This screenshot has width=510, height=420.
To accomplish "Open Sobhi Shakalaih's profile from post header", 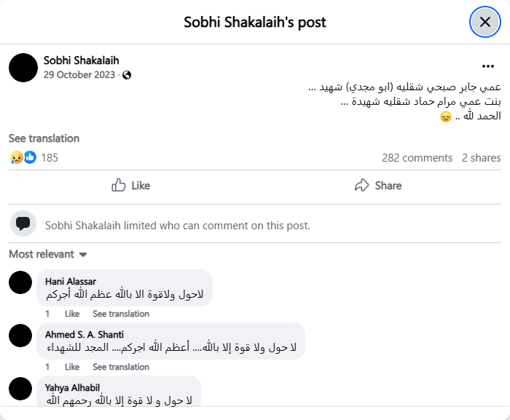I will pyautogui.click(x=81, y=60).
